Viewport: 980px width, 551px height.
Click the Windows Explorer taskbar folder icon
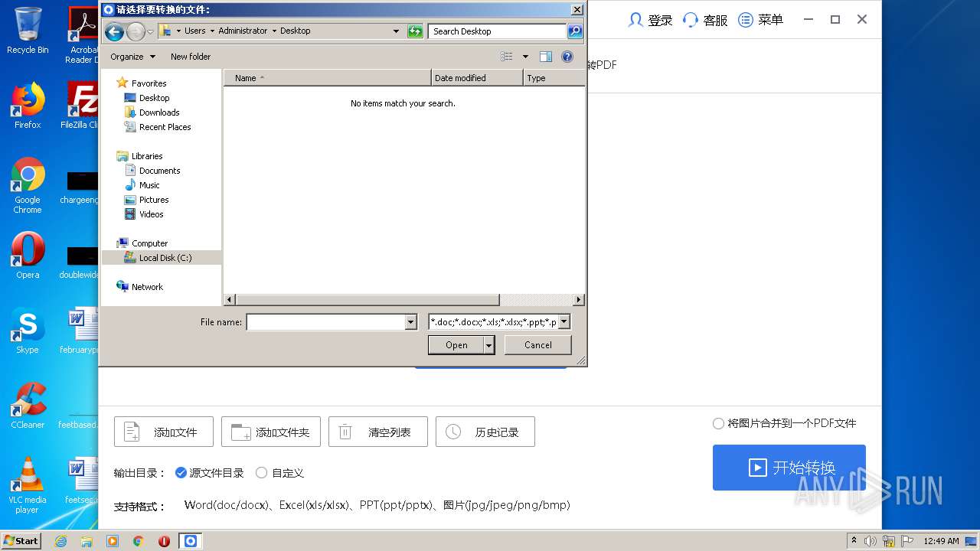click(87, 541)
